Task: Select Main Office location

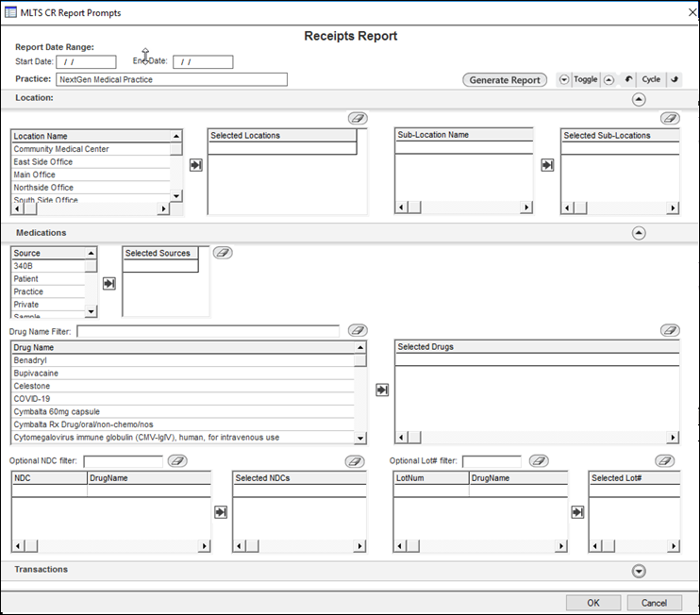Action: click(x=92, y=175)
